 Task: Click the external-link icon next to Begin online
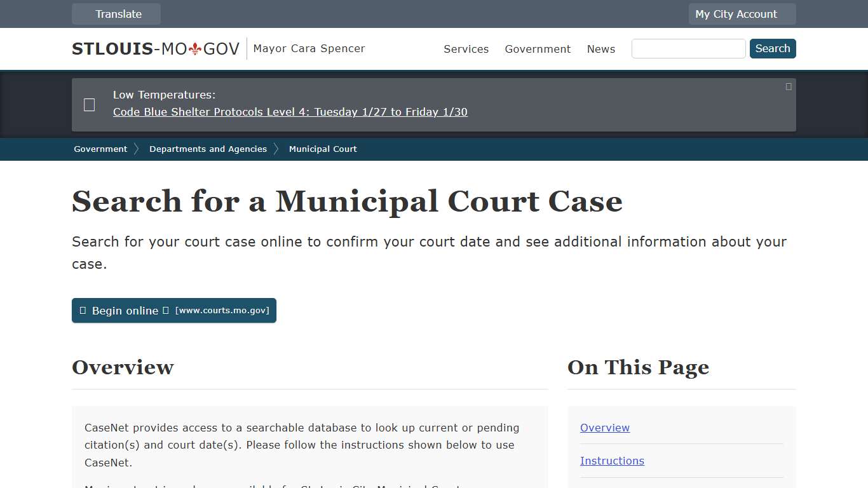coord(166,310)
